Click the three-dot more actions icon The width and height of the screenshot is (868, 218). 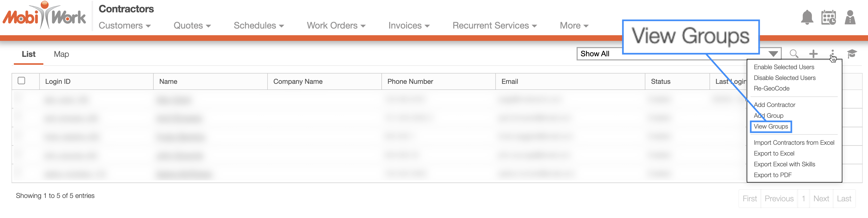pyautogui.click(x=833, y=54)
